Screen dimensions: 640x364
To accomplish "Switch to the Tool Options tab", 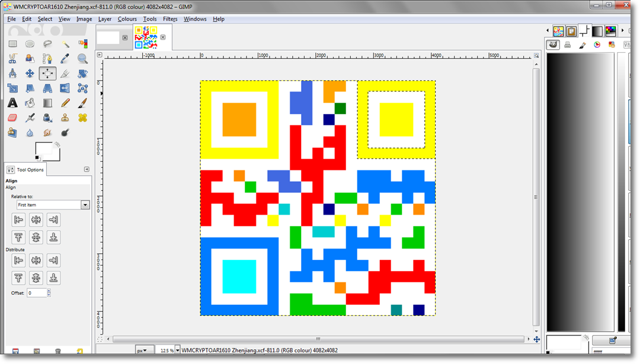I will pos(25,169).
